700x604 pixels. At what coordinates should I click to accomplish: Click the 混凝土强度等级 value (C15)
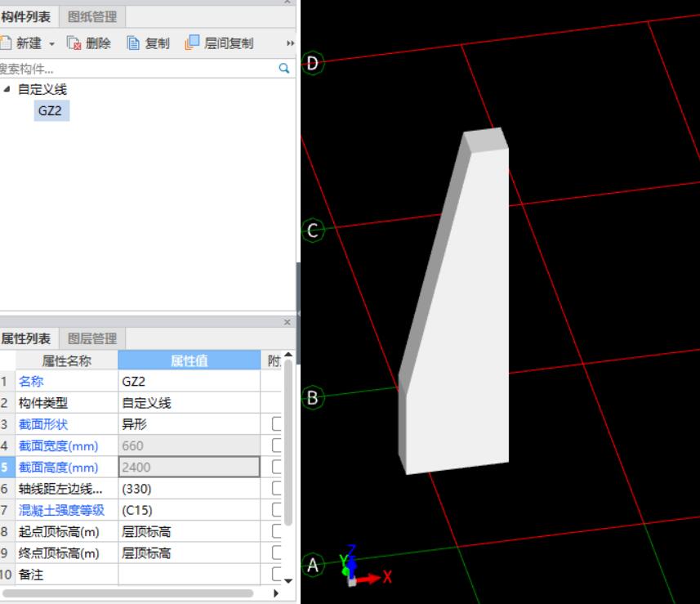click(189, 510)
